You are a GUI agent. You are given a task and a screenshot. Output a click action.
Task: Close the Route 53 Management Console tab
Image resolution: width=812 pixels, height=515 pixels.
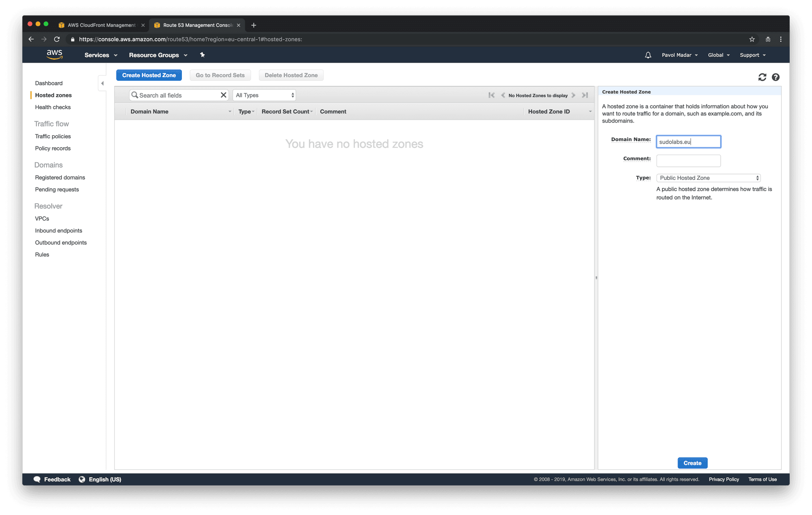(238, 25)
